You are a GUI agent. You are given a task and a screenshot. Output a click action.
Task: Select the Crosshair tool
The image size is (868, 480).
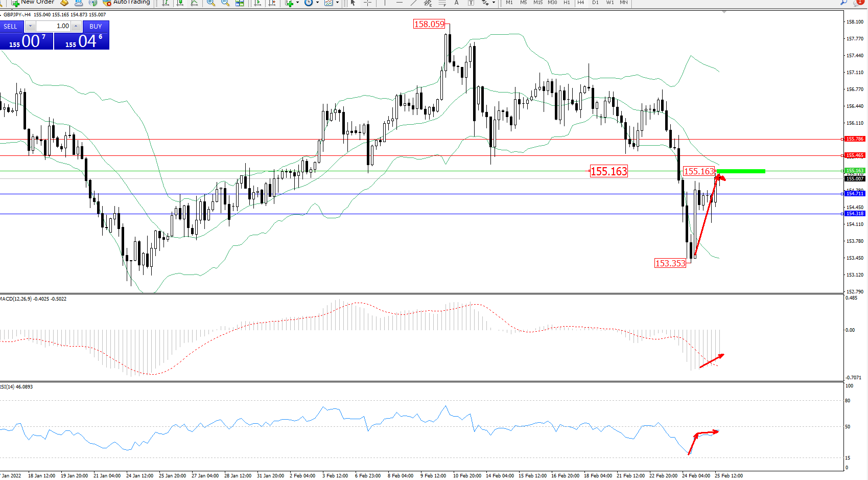367,3
